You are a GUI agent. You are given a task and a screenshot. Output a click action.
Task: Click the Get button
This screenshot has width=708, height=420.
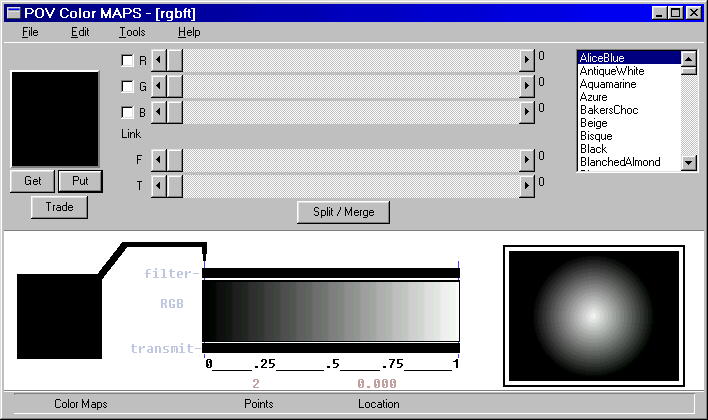point(33,181)
